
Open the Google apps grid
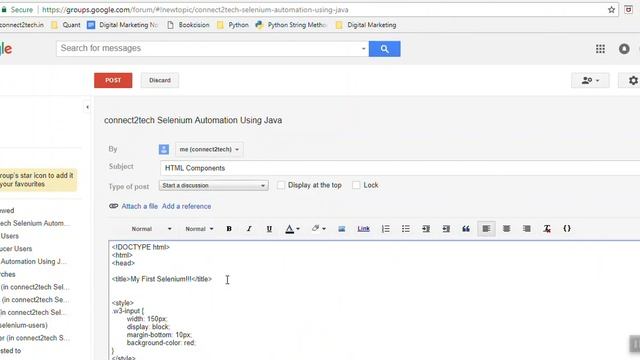pyautogui.click(x=600, y=49)
